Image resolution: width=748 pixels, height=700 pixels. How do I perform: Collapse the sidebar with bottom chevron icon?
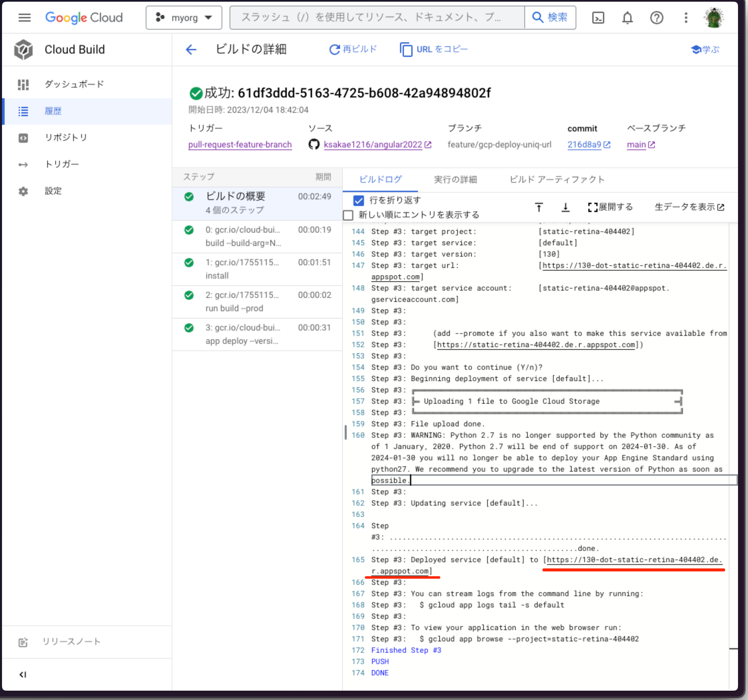pyautogui.click(x=23, y=674)
